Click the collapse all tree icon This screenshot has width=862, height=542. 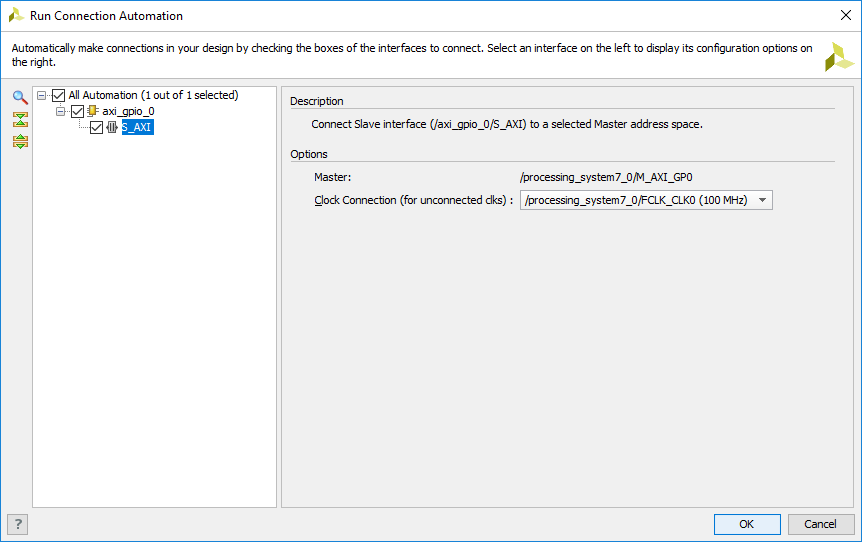(20, 119)
